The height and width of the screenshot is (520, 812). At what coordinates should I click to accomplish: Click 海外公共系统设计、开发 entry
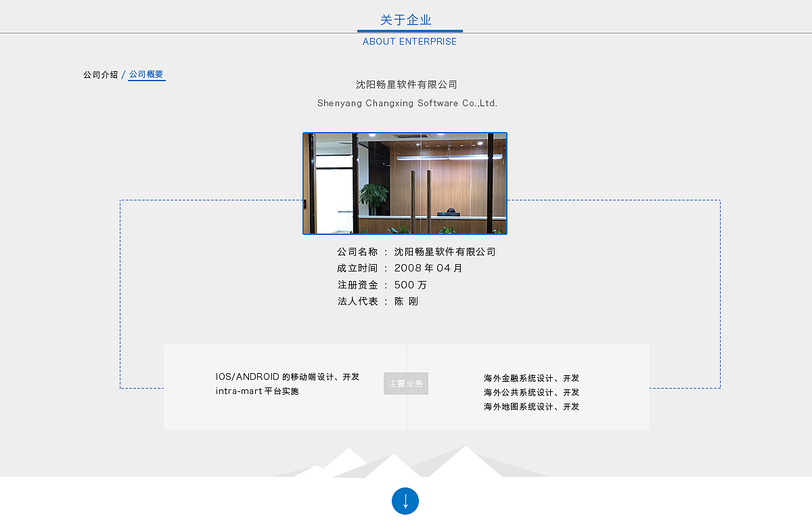click(531, 393)
